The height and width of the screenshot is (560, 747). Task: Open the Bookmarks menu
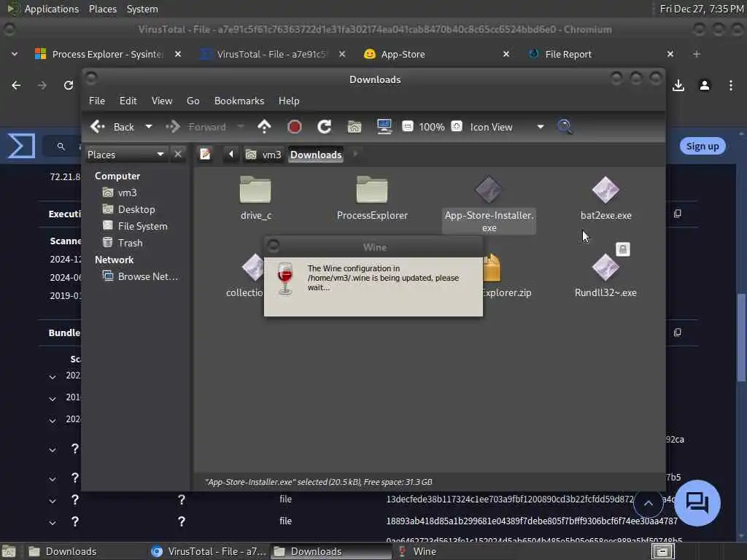239,101
